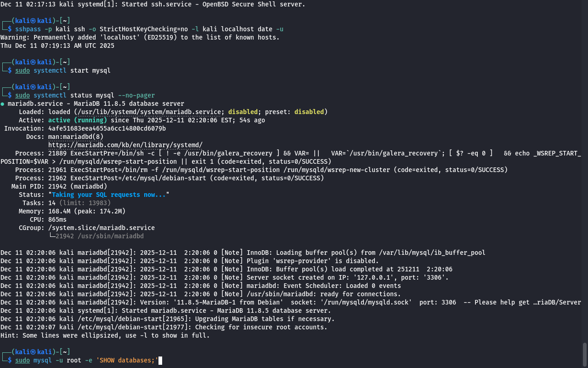
Task: Click the ㉿ symbol in the bottom prompt
Action: 33,351
